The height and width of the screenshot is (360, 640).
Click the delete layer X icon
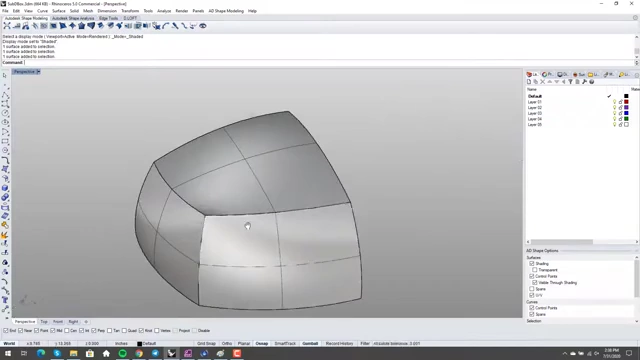542,82
